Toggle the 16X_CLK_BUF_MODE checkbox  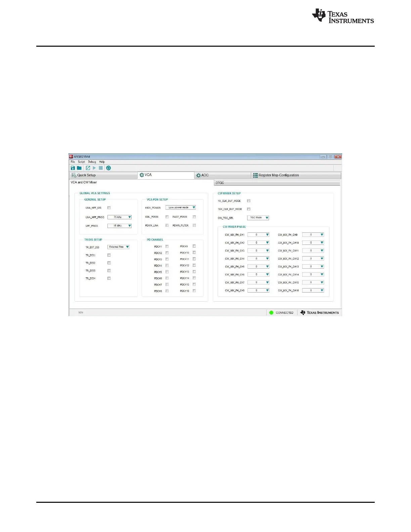point(248,209)
